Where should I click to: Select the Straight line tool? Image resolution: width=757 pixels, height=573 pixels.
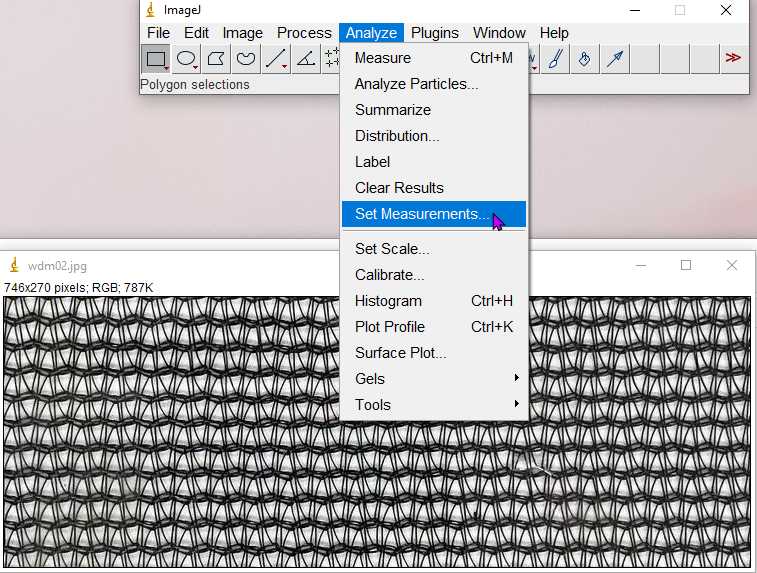(276, 59)
